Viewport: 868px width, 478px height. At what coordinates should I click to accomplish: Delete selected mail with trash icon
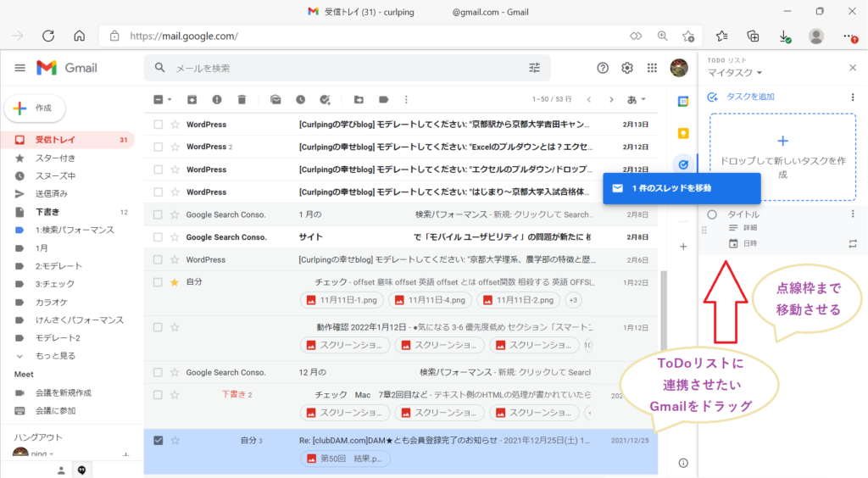[x=242, y=100]
